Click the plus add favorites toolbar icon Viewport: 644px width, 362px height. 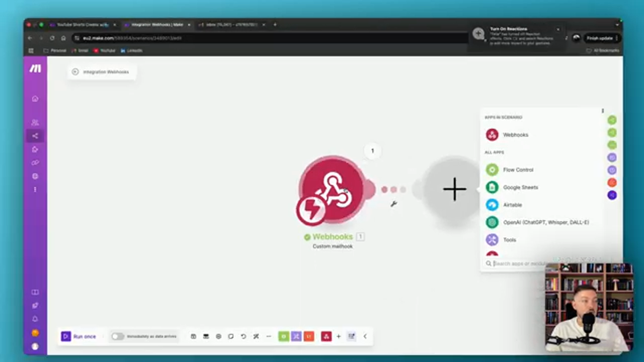point(339,336)
